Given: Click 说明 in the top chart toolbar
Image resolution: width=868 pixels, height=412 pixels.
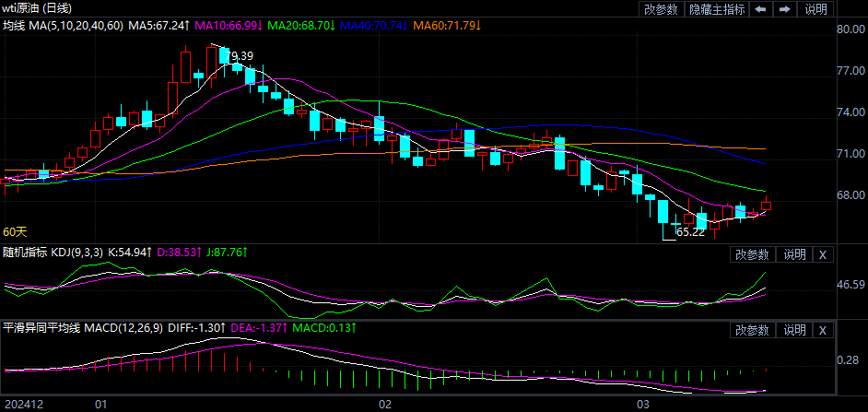Looking at the screenshot, I should tap(816, 9).
